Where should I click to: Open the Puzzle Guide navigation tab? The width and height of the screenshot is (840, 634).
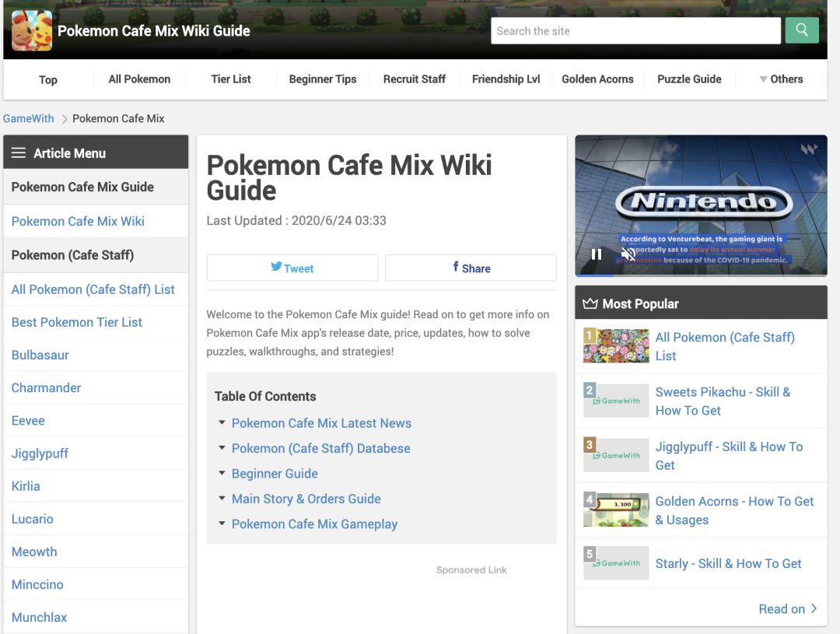[689, 79]
